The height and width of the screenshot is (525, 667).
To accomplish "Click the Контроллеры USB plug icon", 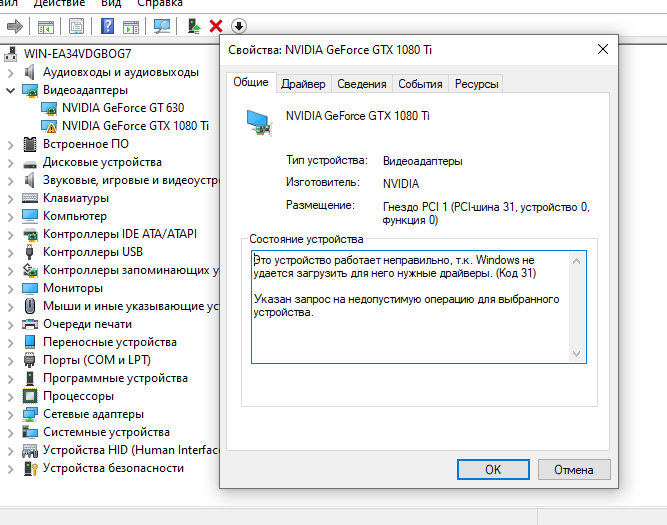I will [x=30, y=252].
